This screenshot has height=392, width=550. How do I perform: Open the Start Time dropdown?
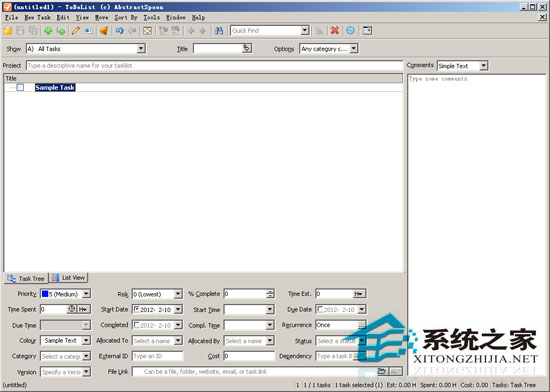[270, 309]
